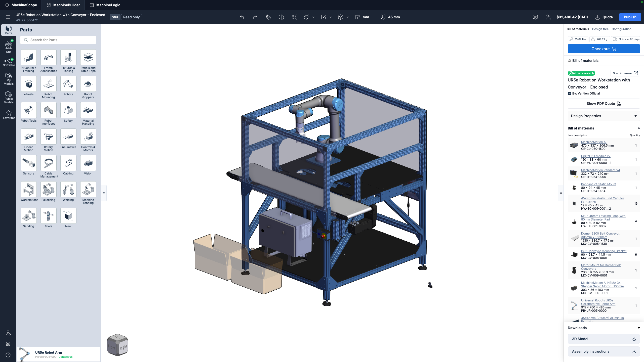The image size is (644, 362).
Task: Click the Undo arrow in the toolbar
Action: point(242,17)
